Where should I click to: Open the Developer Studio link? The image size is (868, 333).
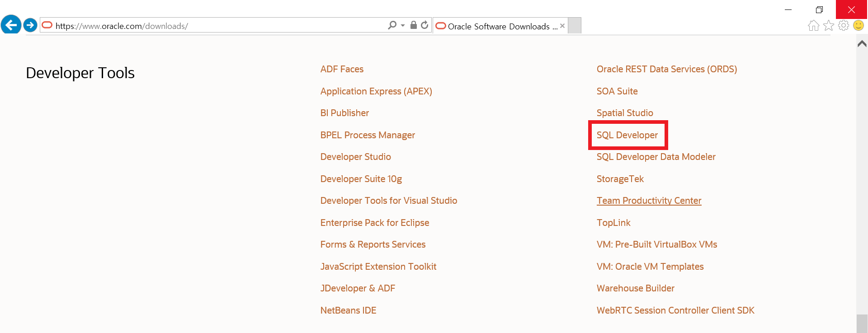[x=355, y=157]
